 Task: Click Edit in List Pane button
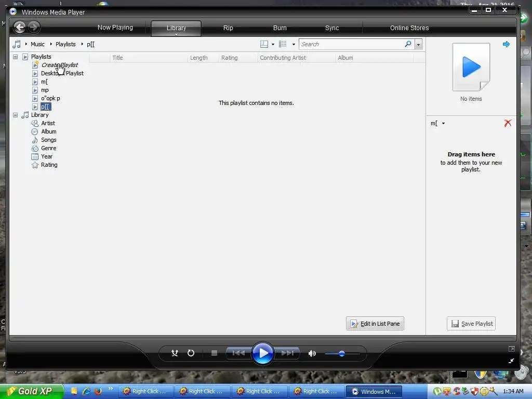pyautogui.click(x=375, y=323)
